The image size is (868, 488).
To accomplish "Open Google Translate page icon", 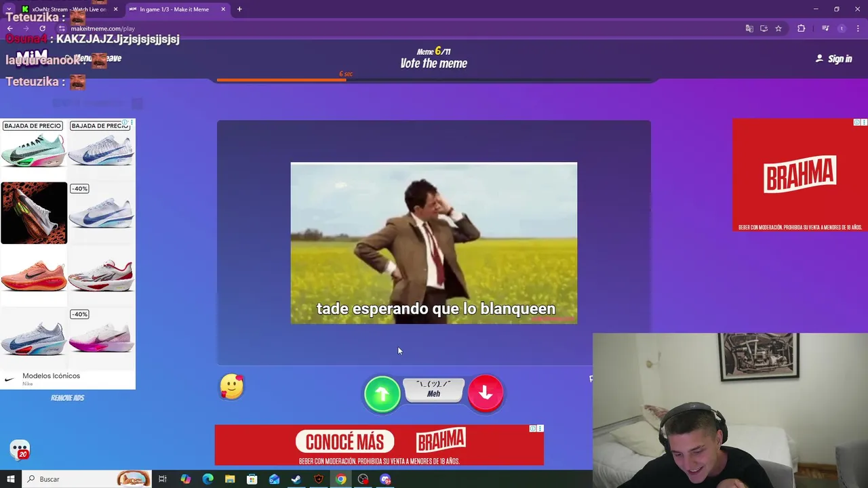I will click(749, 28).
